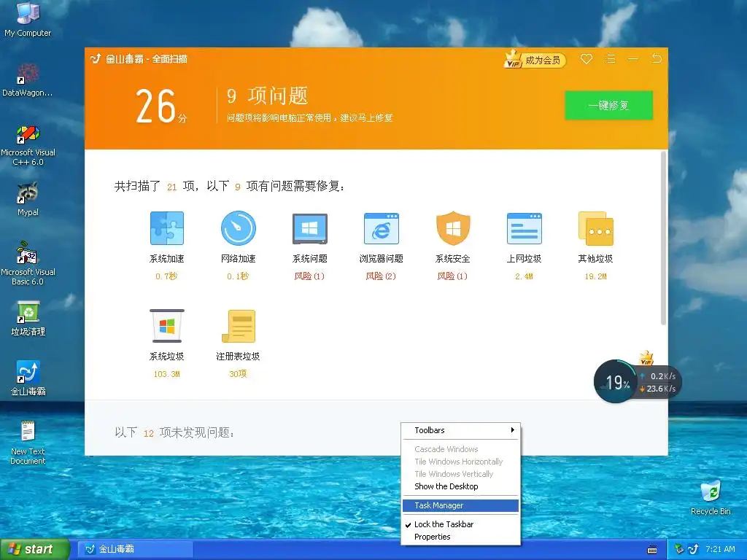Click the heart favorites icon in title bar
747x560 pixels.
587,59
